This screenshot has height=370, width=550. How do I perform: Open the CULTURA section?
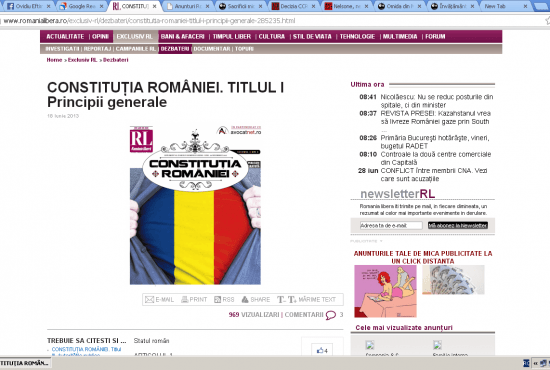click(272, 36)
